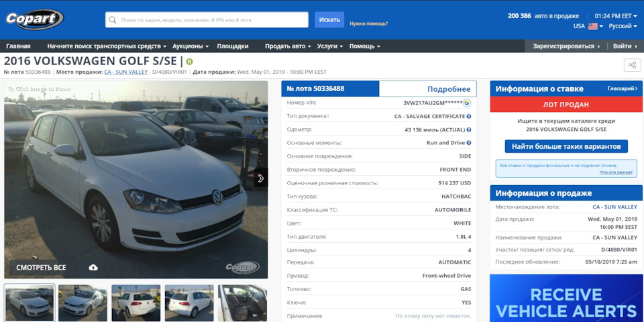The width and height of the screenshot is (644, 322).
Task: Open CA - SUN VALLEY lot location link
Action: pyautogui.click(x=615, y=207)
